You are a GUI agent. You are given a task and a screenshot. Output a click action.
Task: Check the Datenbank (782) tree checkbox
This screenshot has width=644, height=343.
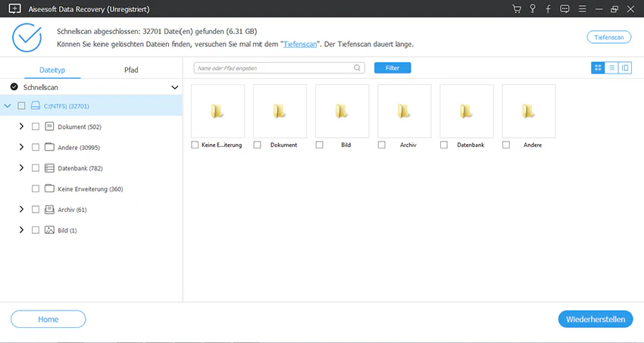(x=36, y=168)
